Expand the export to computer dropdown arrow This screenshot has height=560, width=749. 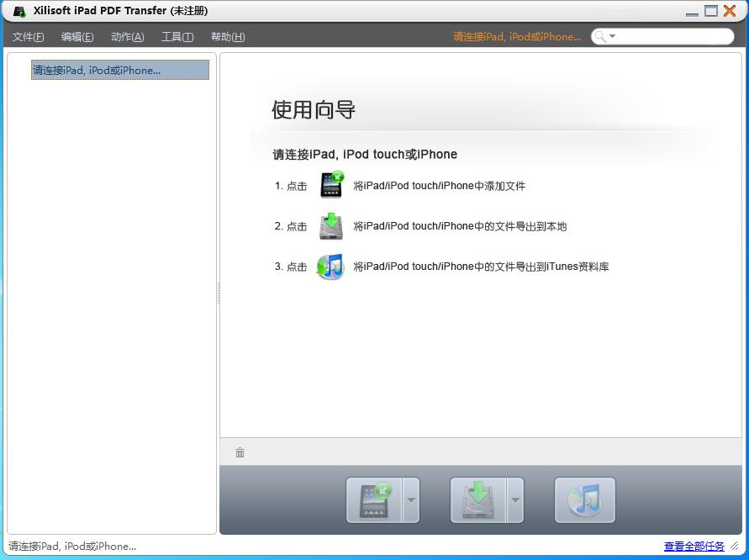tap(515, 499)
